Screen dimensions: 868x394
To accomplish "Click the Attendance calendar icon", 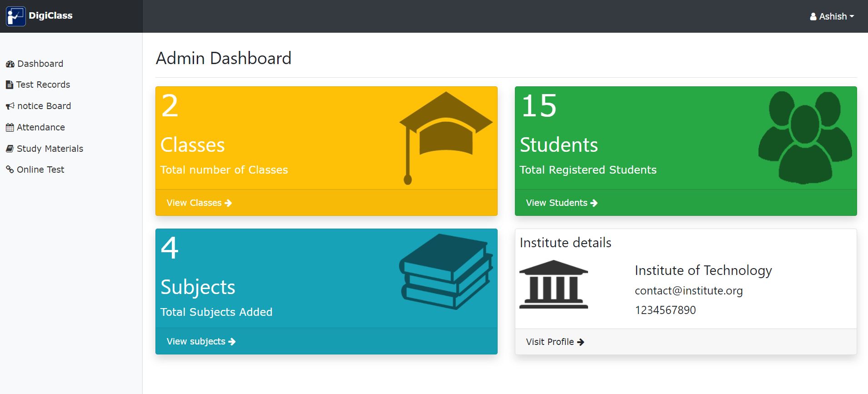I will (10, 128).
